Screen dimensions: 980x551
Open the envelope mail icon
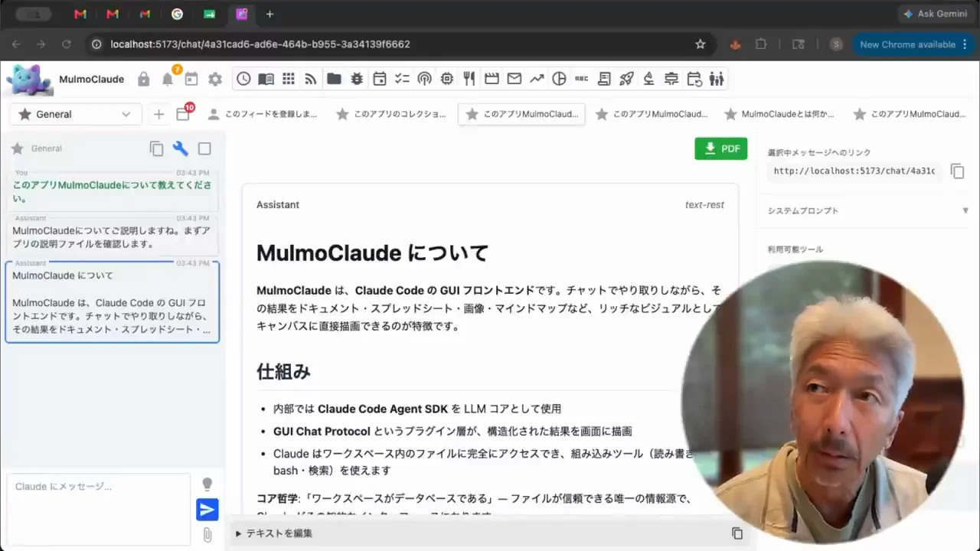514,78
